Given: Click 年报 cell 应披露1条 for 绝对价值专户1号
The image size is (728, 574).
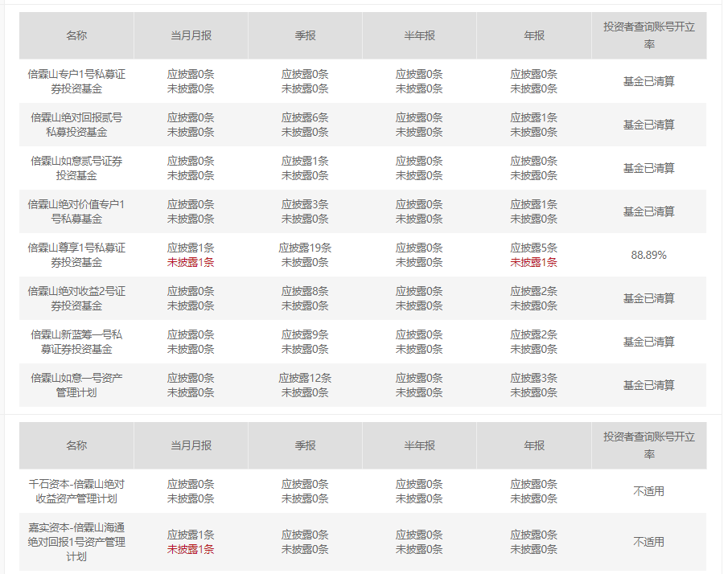Looking at the screenshot, I should tap(534, 211).
